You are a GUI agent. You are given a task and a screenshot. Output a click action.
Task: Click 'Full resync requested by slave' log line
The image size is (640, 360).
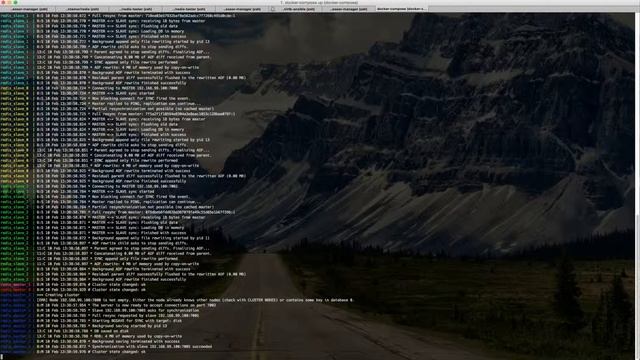(118, 316)
